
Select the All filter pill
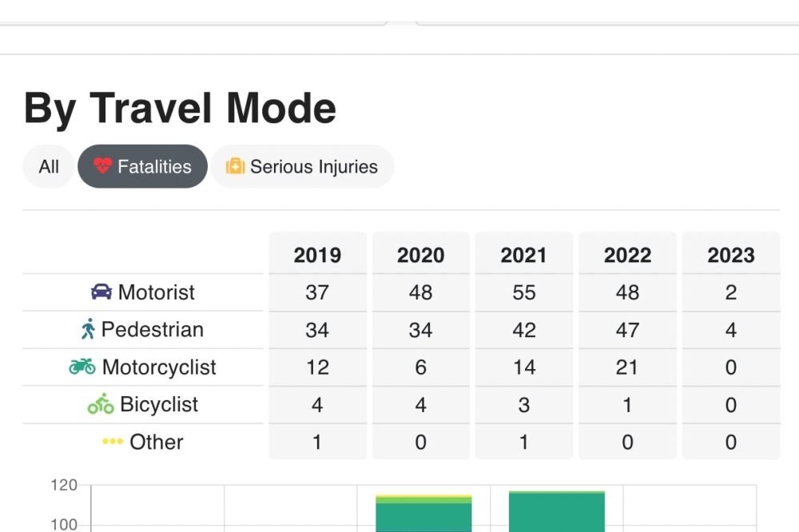tap(49, 166)
